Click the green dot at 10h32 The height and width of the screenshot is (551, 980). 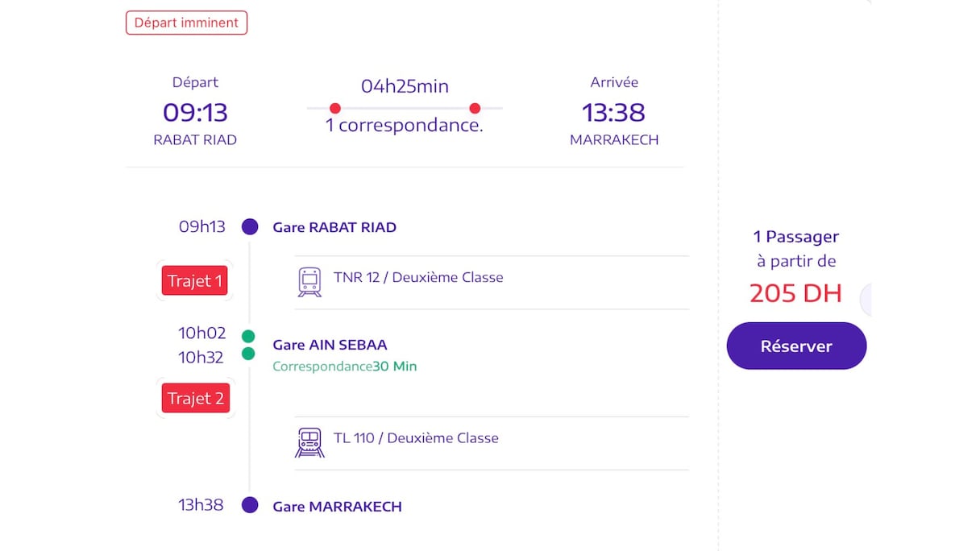(x=248, y=354)
